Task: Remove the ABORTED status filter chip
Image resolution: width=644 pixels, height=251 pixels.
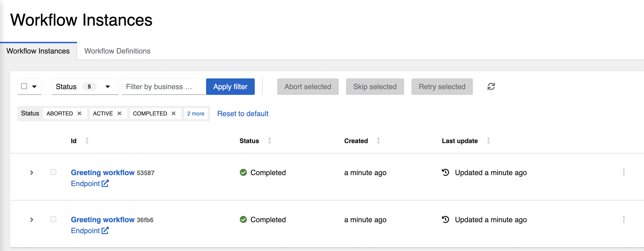Action: coord(80,114)
